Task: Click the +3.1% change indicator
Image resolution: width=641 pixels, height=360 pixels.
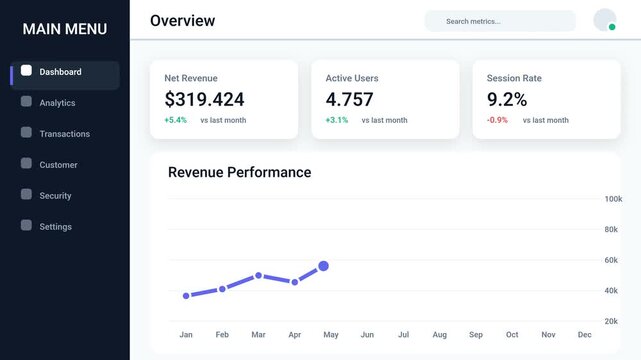Action: (337, 120)
